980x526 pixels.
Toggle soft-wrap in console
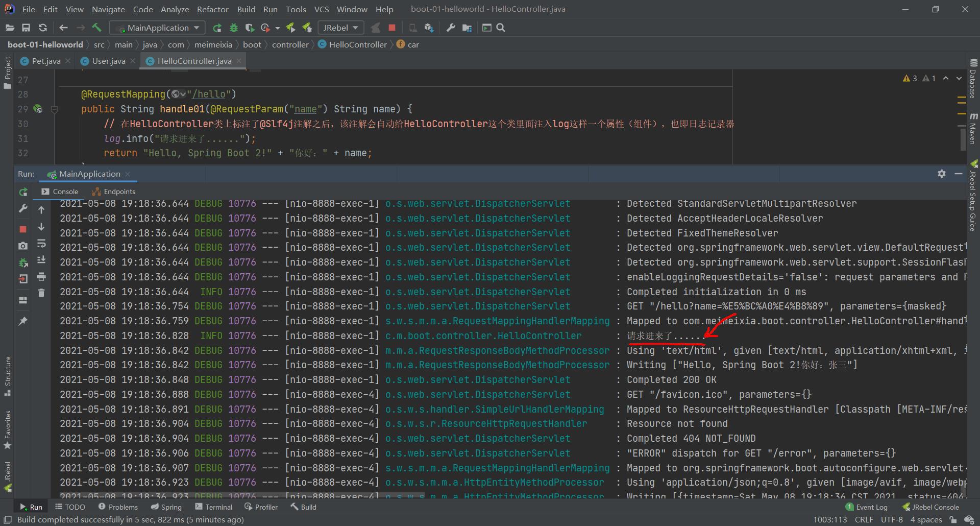[41, 244]
